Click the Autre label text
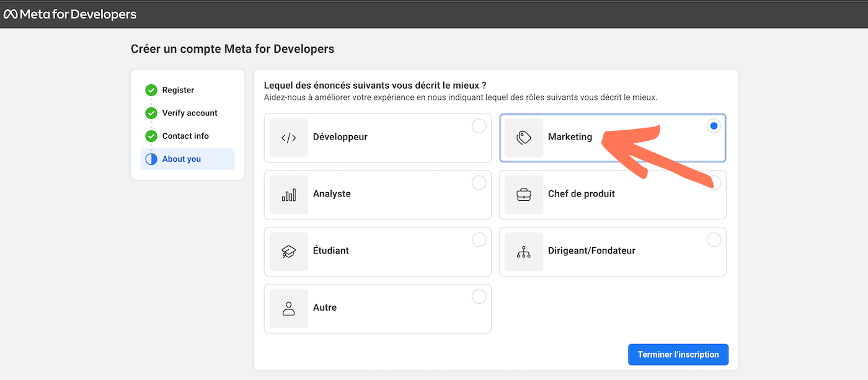 [325, 307]
